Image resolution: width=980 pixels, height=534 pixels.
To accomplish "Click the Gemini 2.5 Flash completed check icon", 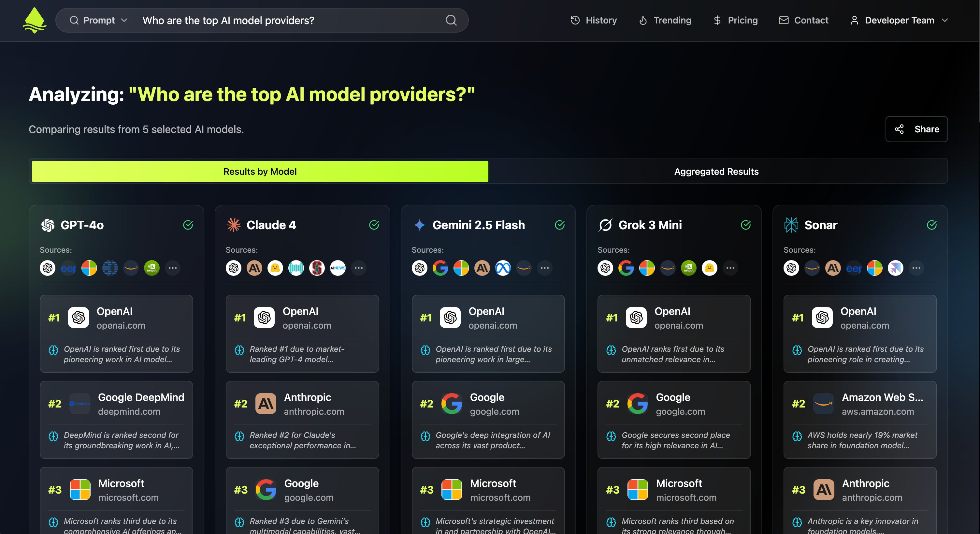I will point(560,225).
